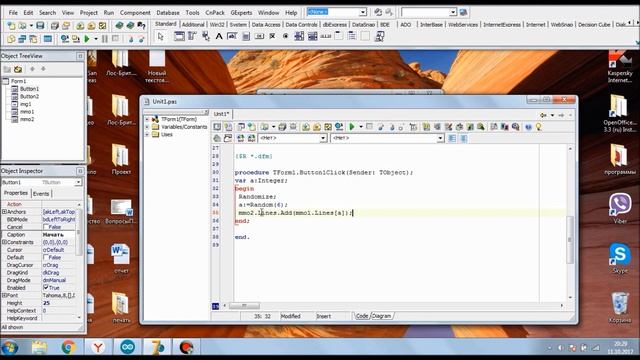Click the up arrow in Object TreeView toolbar
The image size is (640, 360).
(32, 69)
